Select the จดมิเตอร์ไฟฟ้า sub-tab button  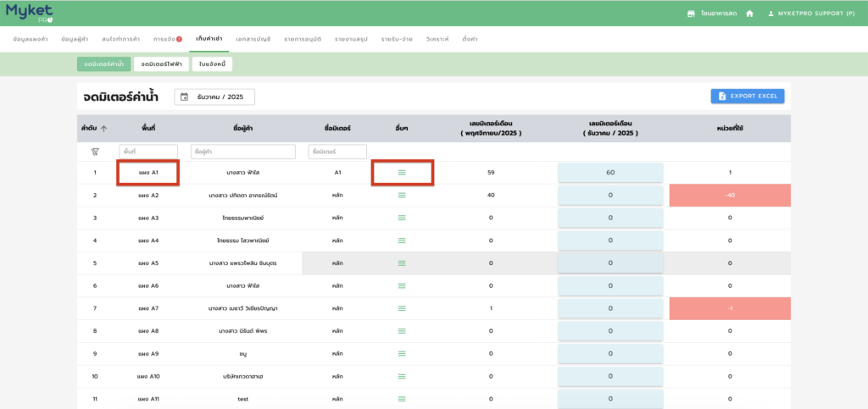pyautogui.click(x=161, y=64)
